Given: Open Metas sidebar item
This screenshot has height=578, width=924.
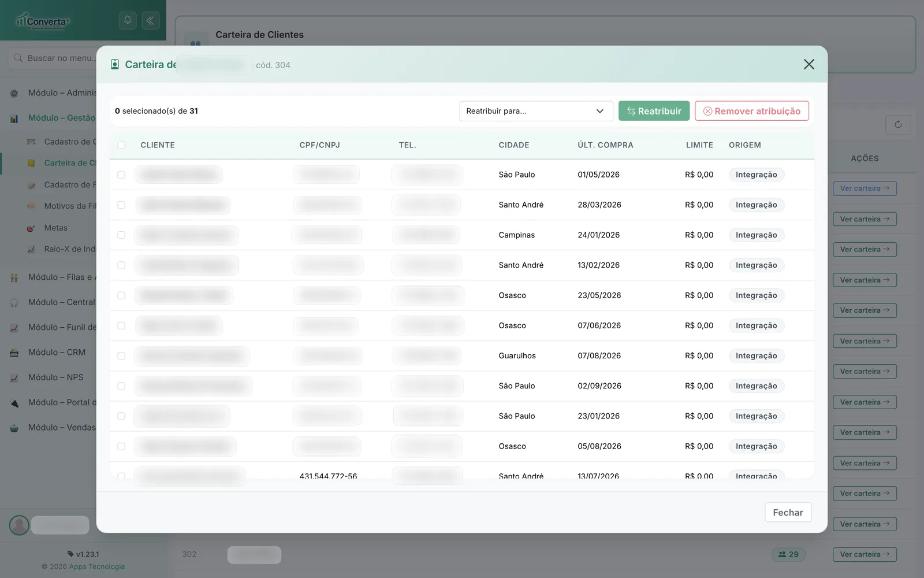Looking at the screenshot, I should (x=55, y=228).
